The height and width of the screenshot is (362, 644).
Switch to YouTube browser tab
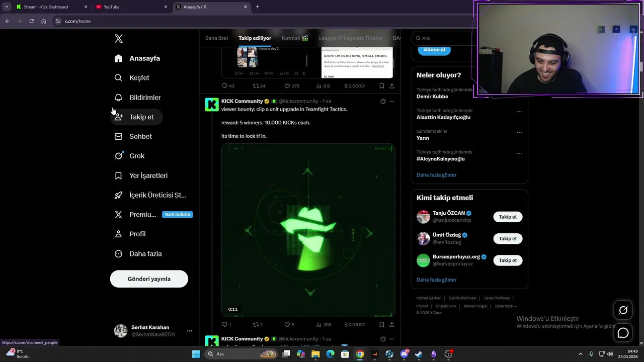[131, 7]
